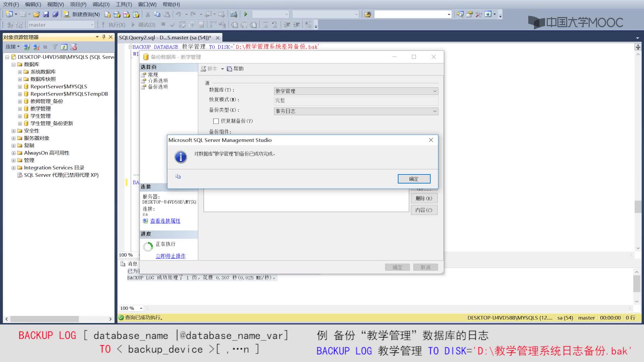Click the Open File folder icon
Viewport: 644px width, 362px height.
[x=36, y=14]
